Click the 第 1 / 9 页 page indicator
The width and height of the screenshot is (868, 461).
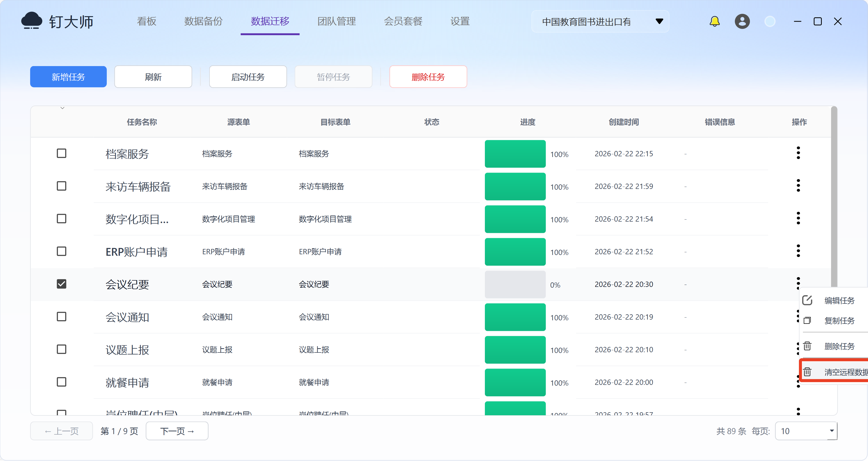[119, 431]
